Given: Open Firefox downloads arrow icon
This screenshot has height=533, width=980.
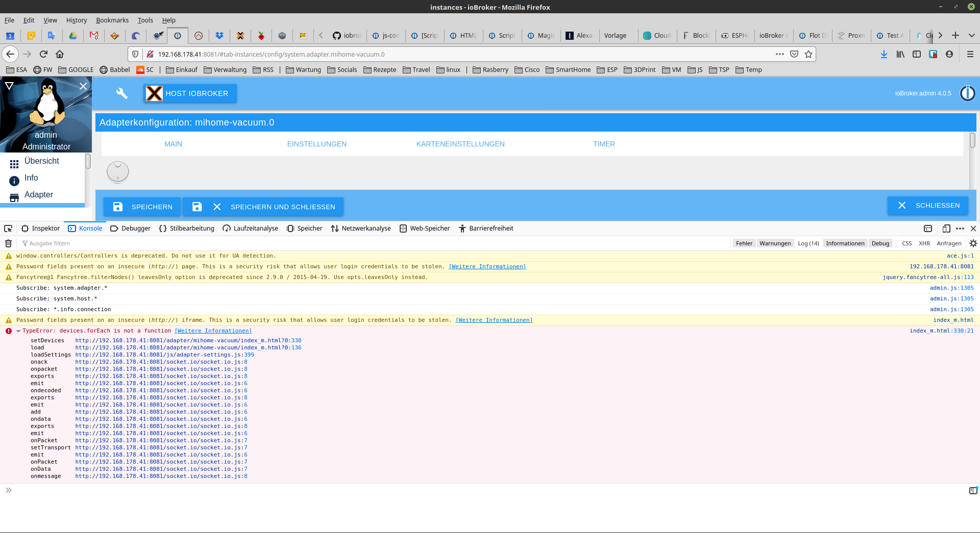Looking at the screenshot, I should 884,54.
